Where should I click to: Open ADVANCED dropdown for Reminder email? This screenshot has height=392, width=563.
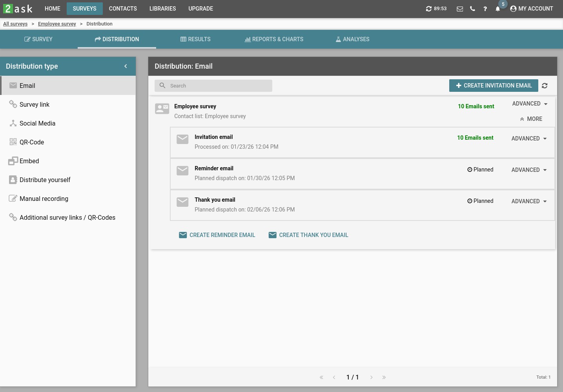click(x=529, y=170)
